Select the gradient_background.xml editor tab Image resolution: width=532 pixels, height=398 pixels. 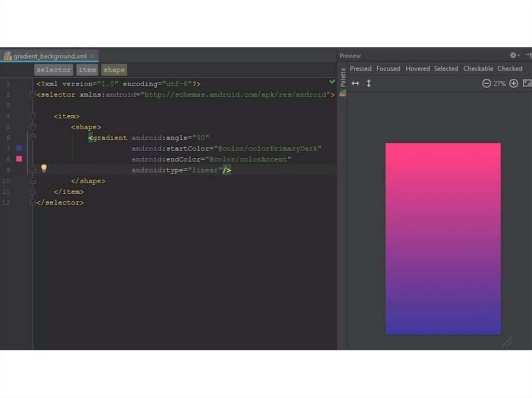(x=50, y=56)
